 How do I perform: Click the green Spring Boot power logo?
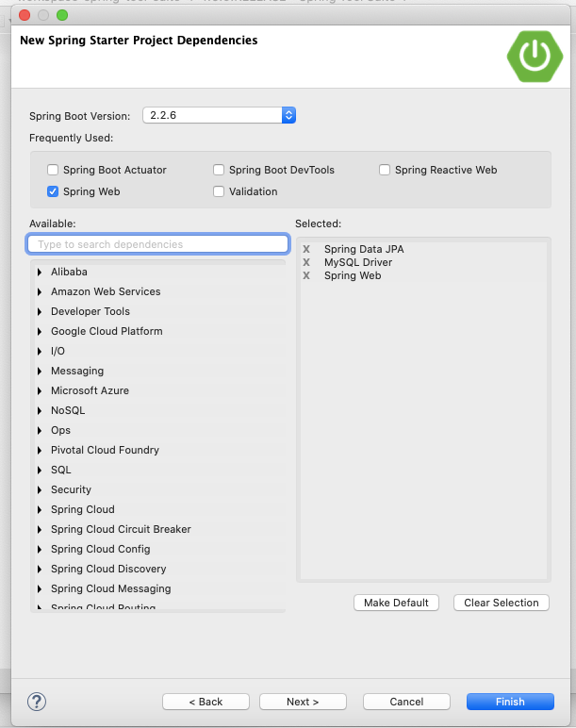click(x=535, y=57)
